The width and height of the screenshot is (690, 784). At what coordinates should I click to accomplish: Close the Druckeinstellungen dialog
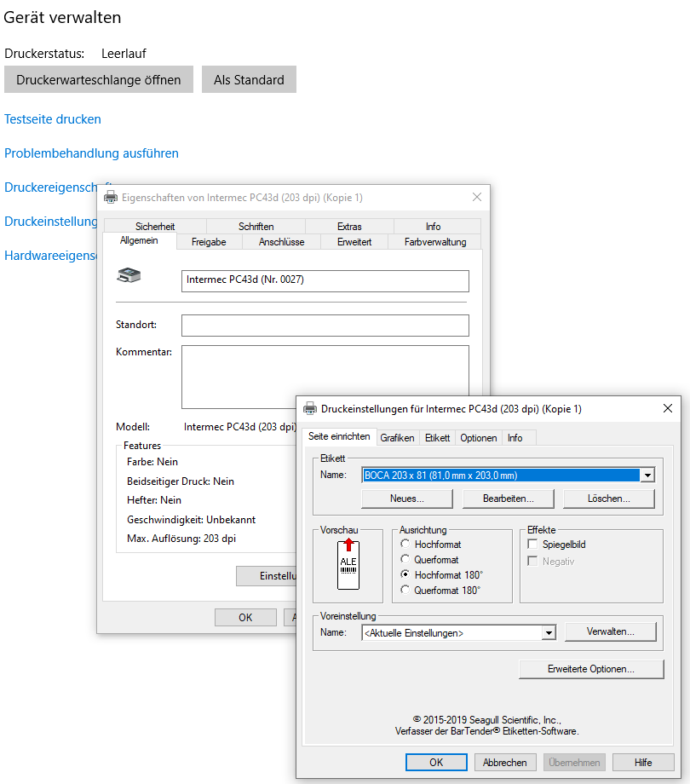tap(668, 408)
